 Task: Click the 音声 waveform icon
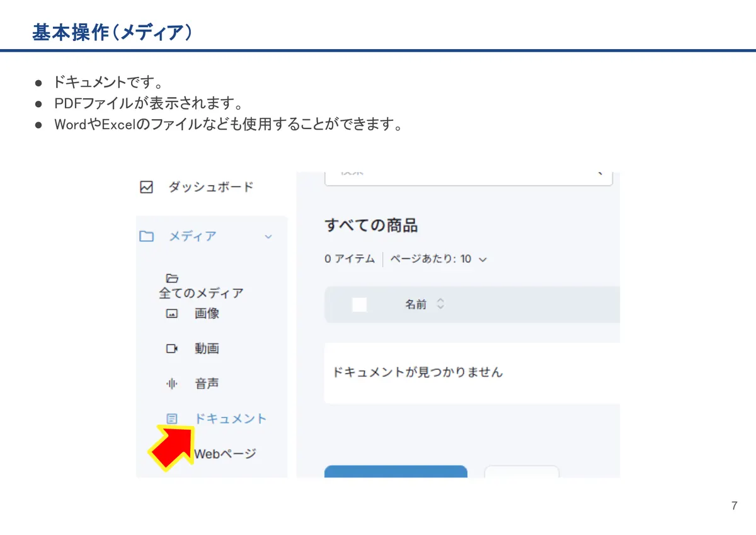171,383
